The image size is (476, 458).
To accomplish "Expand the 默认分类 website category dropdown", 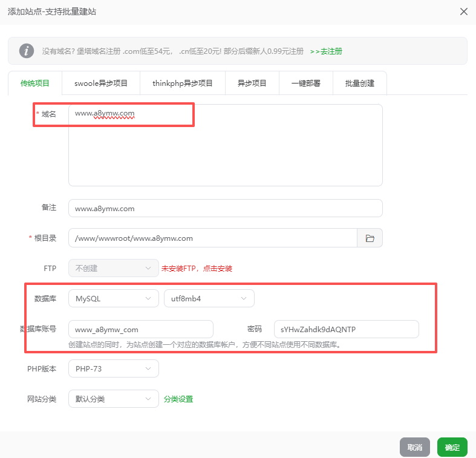I will point(113,399).
